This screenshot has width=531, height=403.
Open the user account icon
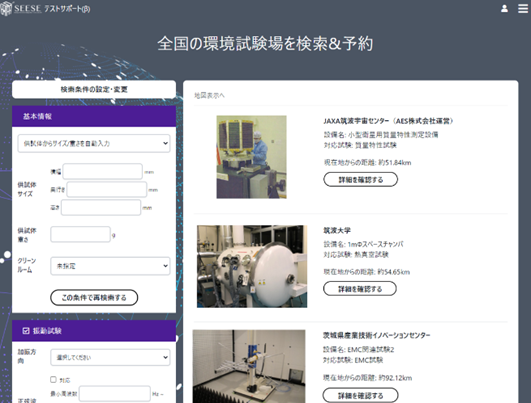pos(504,8)
